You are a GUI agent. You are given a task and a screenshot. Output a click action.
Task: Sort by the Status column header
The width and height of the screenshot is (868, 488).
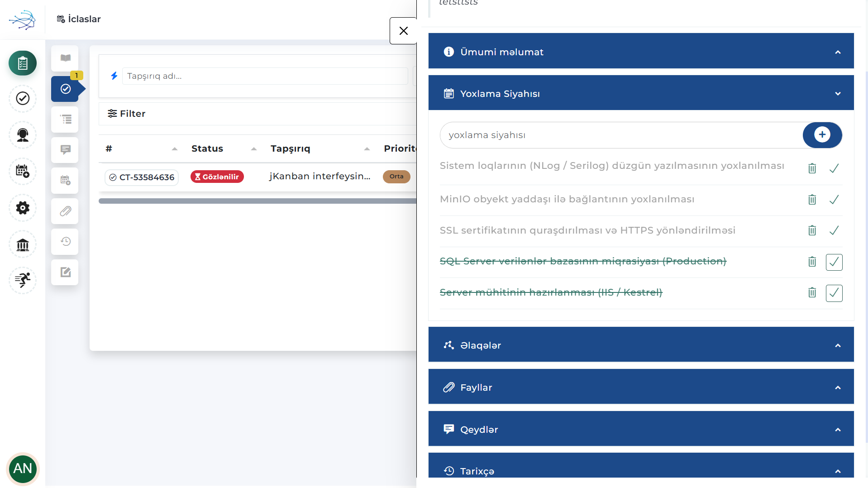[224, 148]
